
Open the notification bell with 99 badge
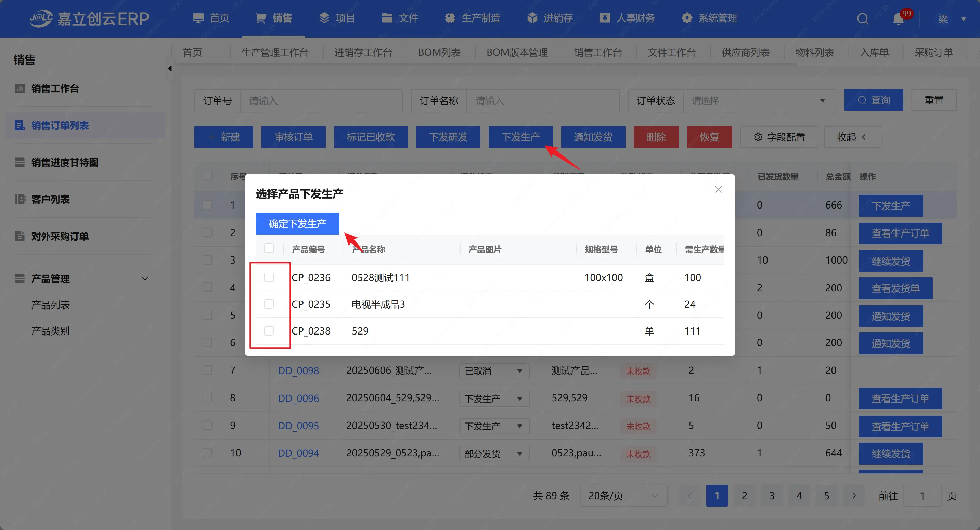[898, 18]
